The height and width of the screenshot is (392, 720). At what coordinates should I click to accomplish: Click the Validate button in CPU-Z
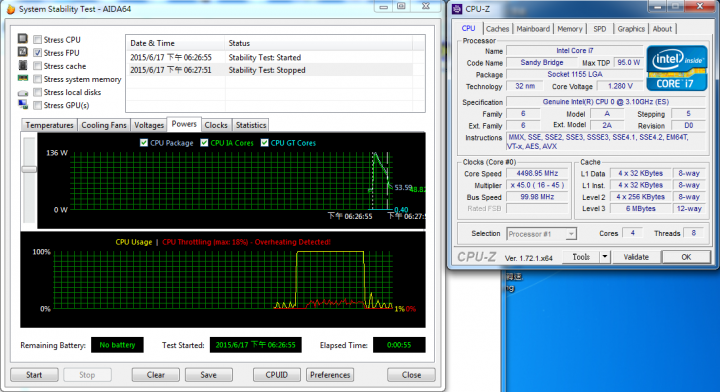pos(636,257)
